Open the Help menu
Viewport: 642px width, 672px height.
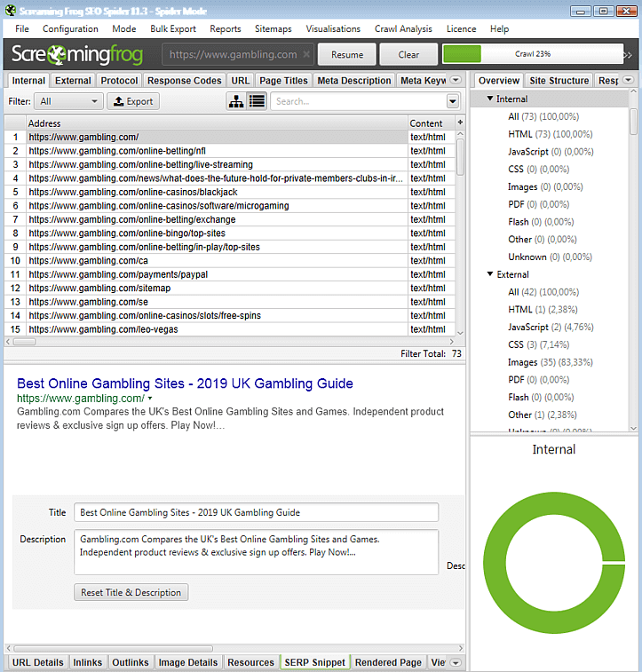coord(500,28)
